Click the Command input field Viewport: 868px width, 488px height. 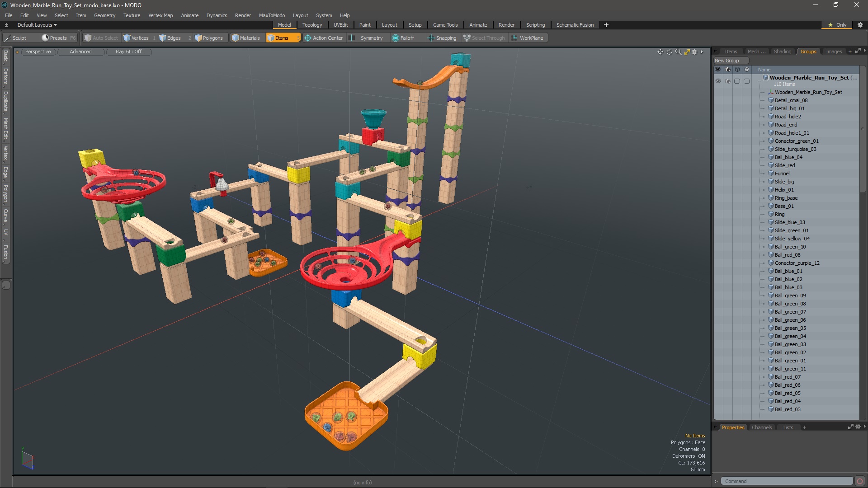click(787, 481)
